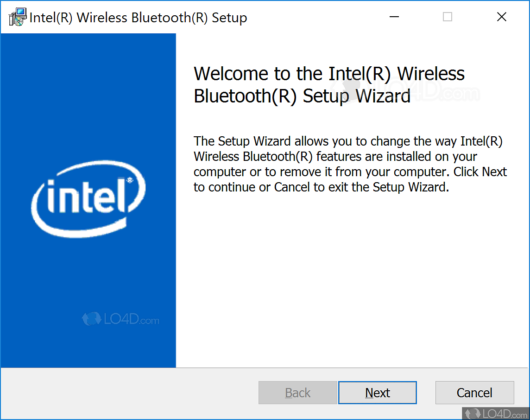Click the disabled Back button
This screenshot has width=530, height=420.
tap(297, 393)
